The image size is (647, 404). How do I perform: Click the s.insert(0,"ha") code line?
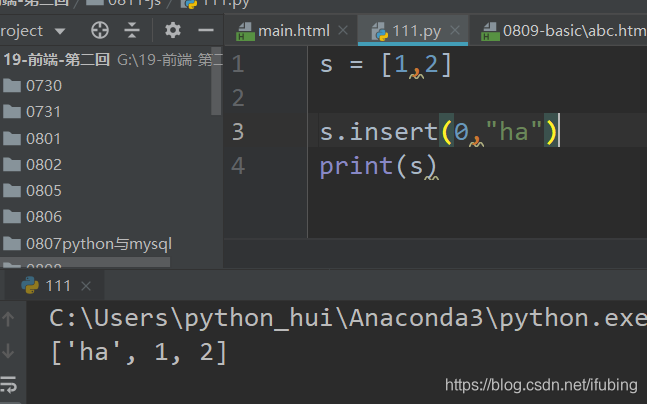439,132
